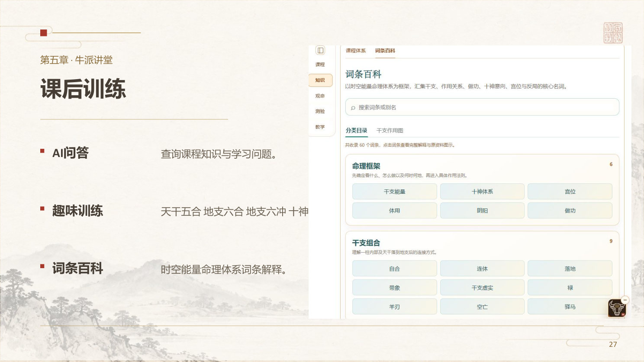Switch to the 课程体系 tab
644x362 pixels.
(356, 51)
